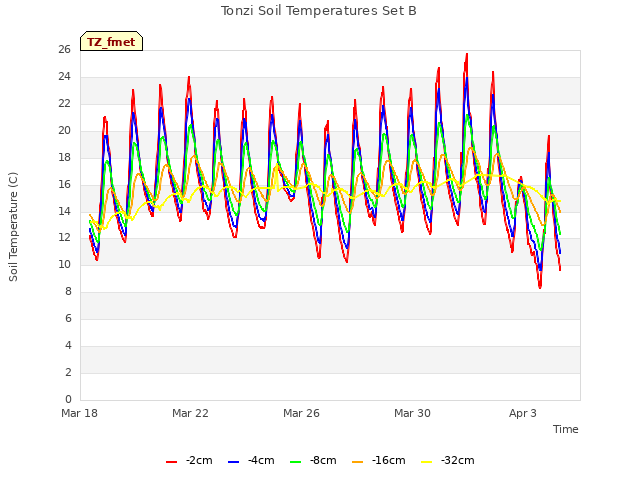This screenshot has width=640, height=480.
Task: Toggle the -8cm legend entry
Action: 313,461
